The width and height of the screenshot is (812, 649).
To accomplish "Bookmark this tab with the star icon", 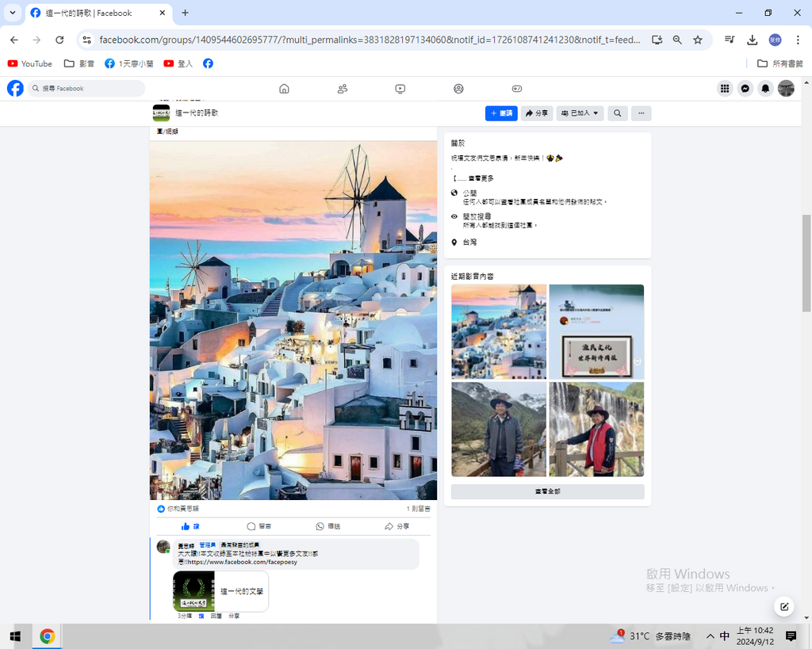I will click(698, 40).
